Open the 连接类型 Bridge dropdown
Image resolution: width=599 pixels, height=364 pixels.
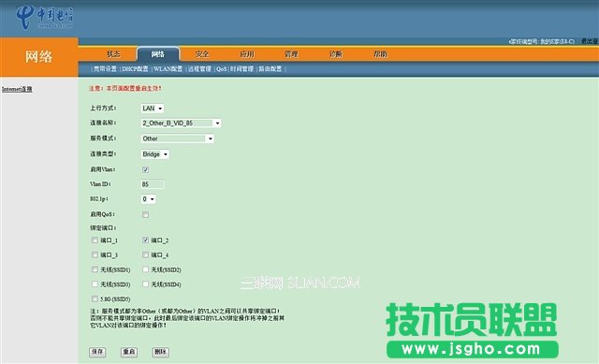click(155, 154)
